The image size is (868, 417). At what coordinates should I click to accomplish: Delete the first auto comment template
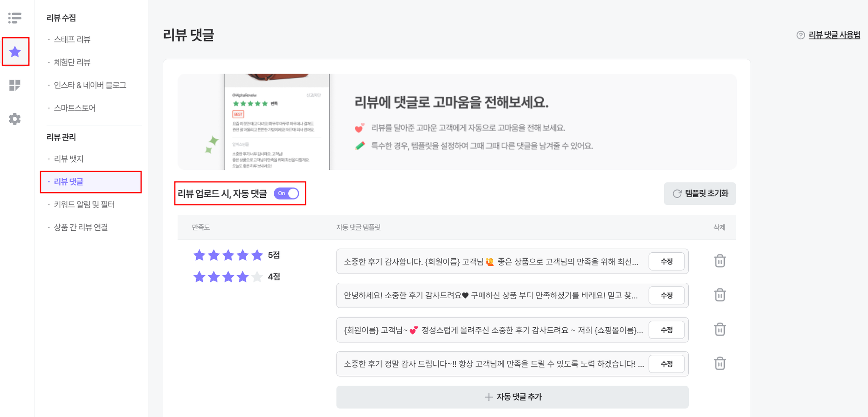pos(720,261)
